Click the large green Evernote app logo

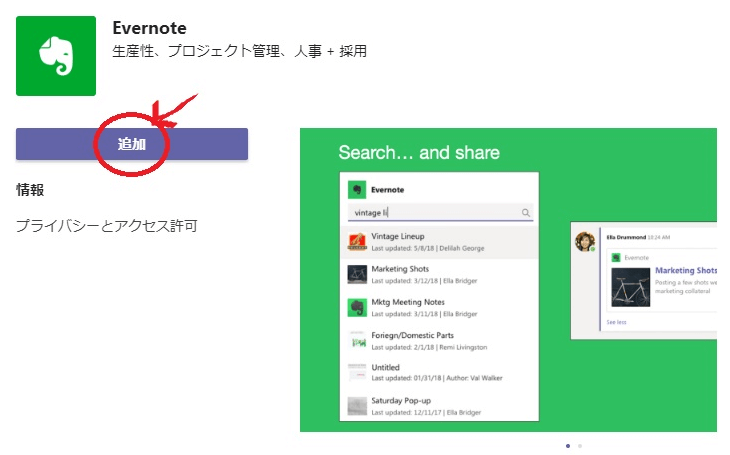point(56,56)
